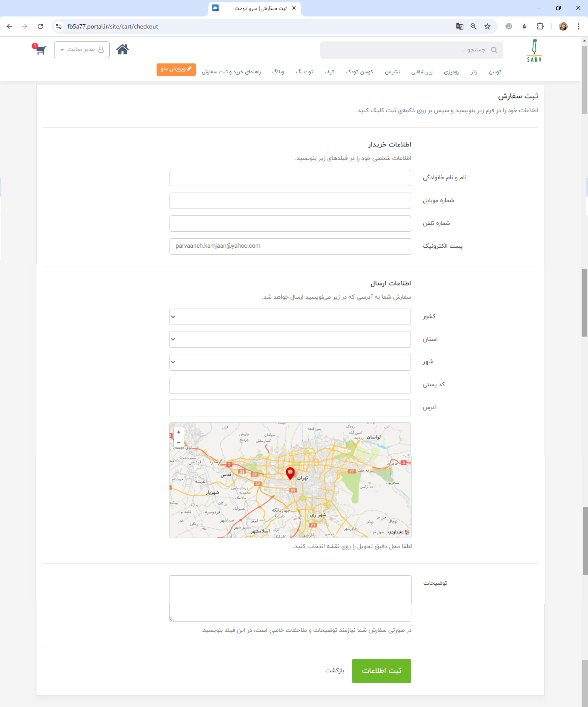588x707 pixels.
Task: Click the ویرایش منو edit menu button
Action: pos(176,69)
